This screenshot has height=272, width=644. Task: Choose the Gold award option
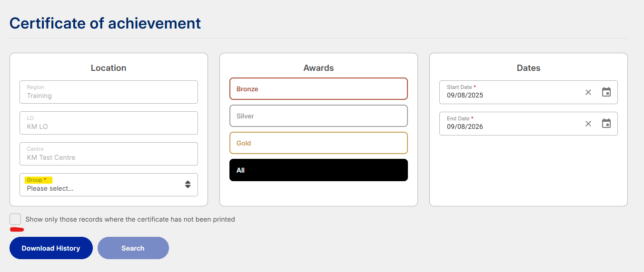(318, 143)
